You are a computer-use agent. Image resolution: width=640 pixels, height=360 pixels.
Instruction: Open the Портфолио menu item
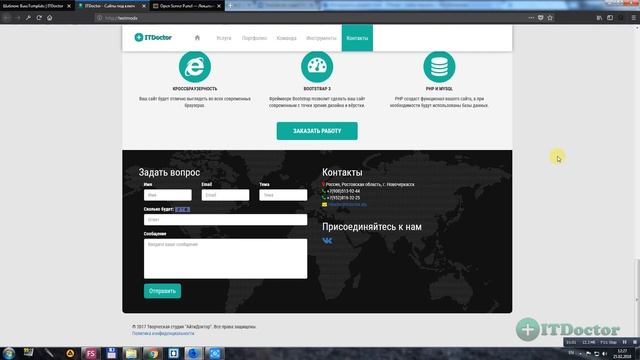tap(254, 38)
